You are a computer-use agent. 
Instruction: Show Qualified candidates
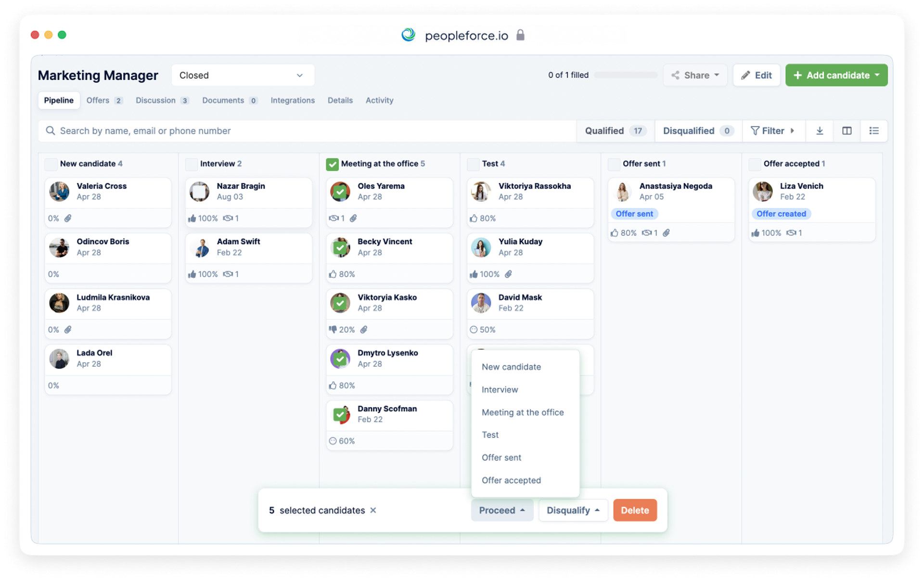pyautogui.click(x=615, y=131)
